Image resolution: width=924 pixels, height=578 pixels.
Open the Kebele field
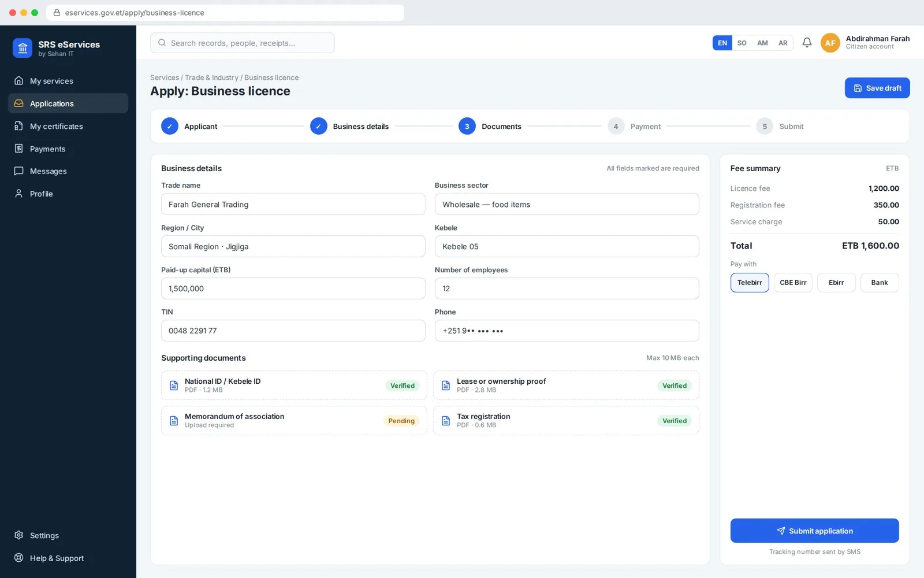(567, 246)
